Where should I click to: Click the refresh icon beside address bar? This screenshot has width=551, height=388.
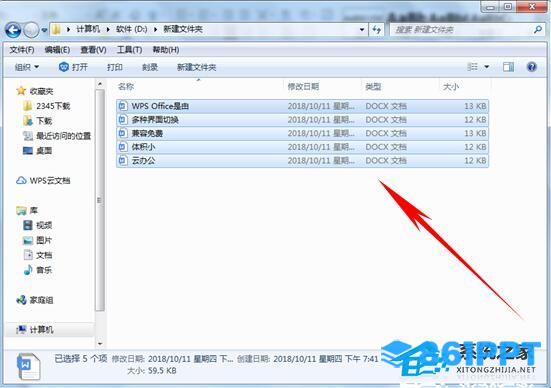pos(377,30)
